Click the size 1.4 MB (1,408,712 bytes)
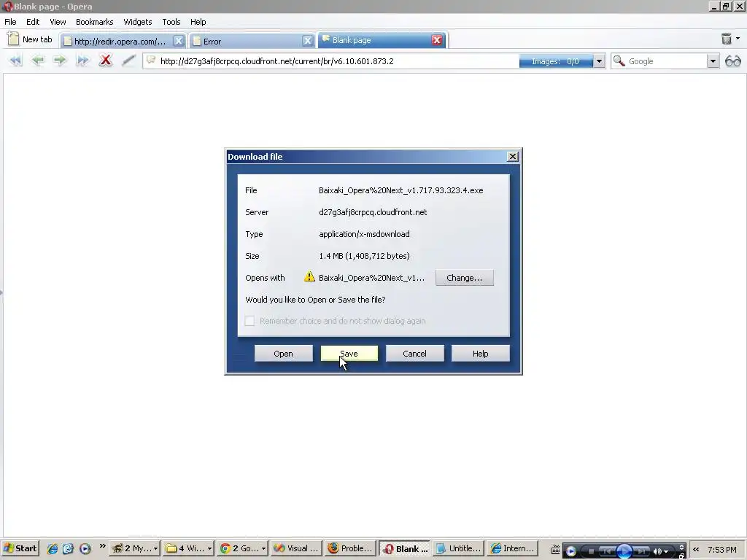 tap(365, 256)
